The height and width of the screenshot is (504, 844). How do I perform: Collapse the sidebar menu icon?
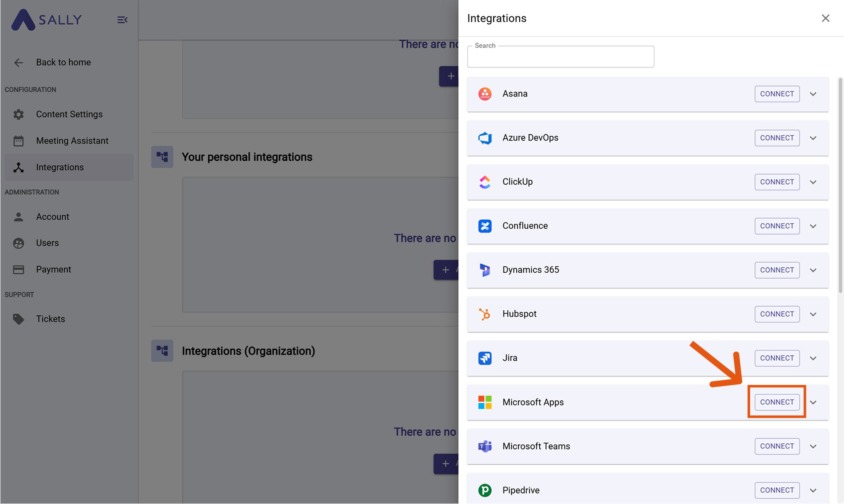122,20
